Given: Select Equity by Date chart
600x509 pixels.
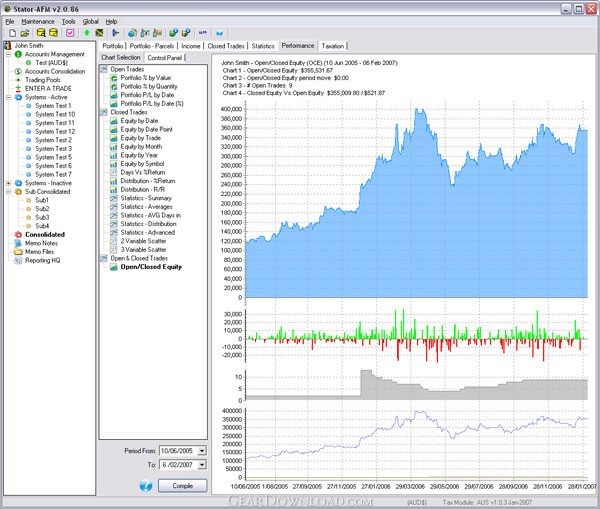Looking at the screenshot, I should tap(139, 121).
